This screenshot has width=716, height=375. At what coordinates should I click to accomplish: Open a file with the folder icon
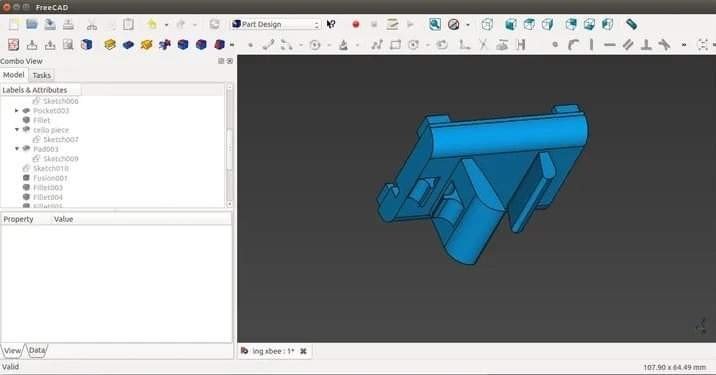(32, 24)
